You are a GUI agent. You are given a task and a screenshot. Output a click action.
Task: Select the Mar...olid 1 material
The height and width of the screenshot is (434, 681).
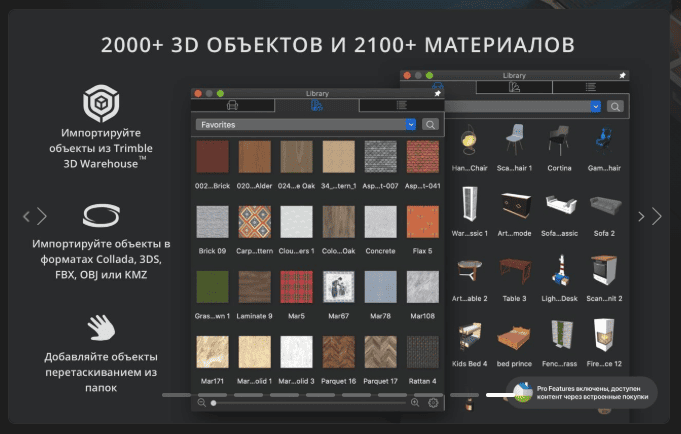255,352
